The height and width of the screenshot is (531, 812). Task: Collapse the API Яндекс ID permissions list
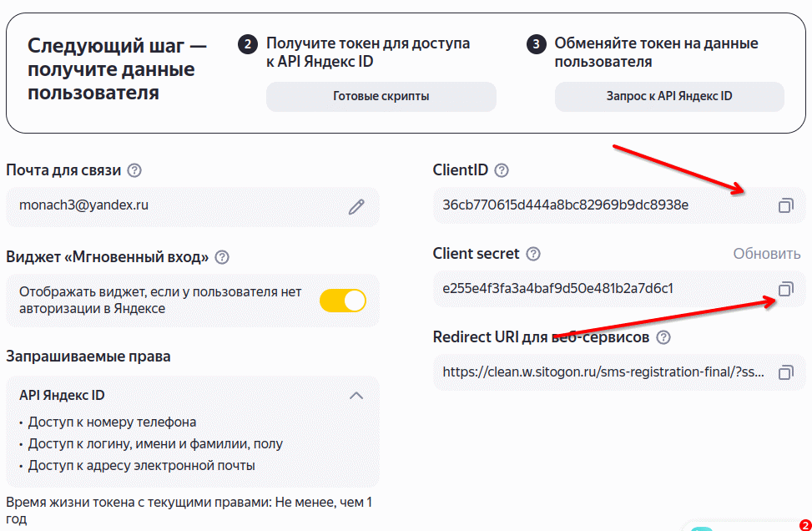pyautogui.click(x=356, y=396)
